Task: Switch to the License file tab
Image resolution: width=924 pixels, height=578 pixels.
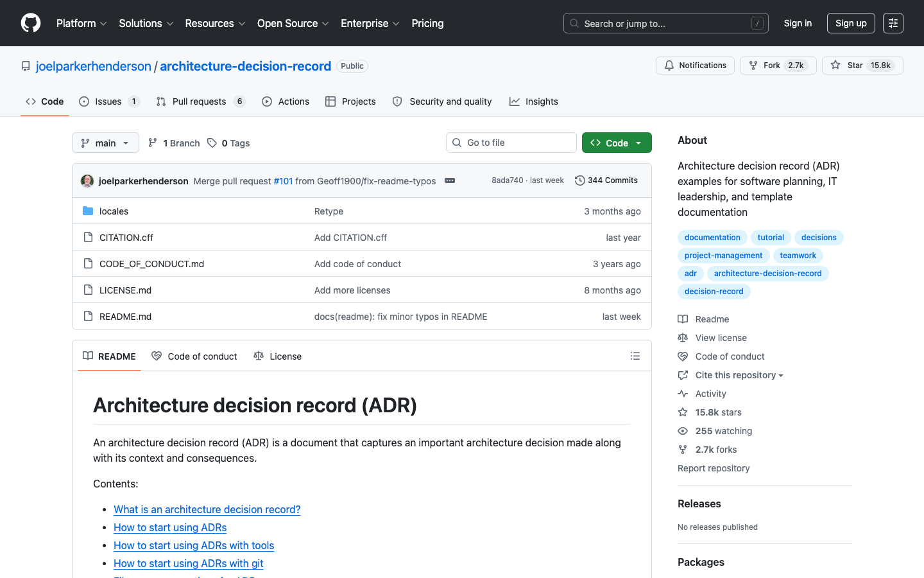Action: [x=277, y=356]
